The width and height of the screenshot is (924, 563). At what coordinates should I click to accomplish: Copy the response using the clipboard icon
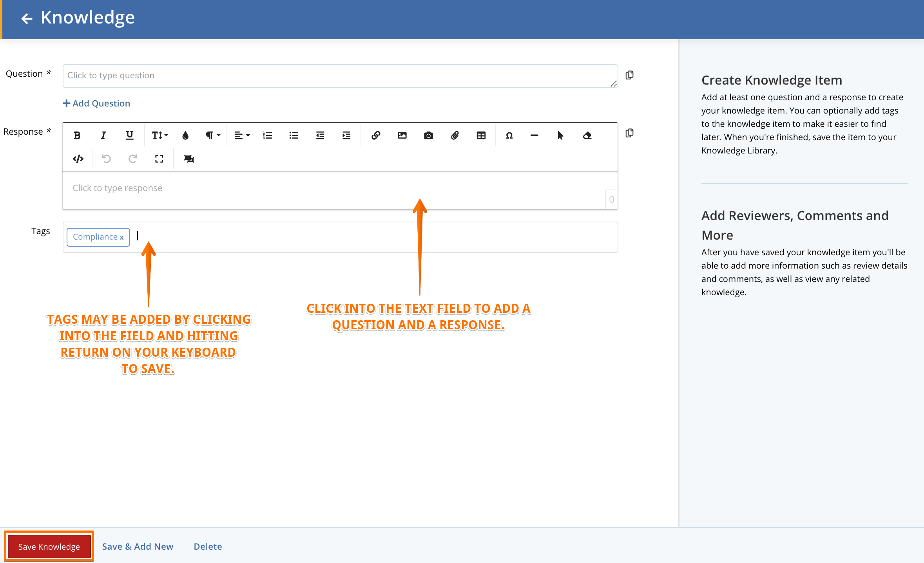tap(630, 133)
